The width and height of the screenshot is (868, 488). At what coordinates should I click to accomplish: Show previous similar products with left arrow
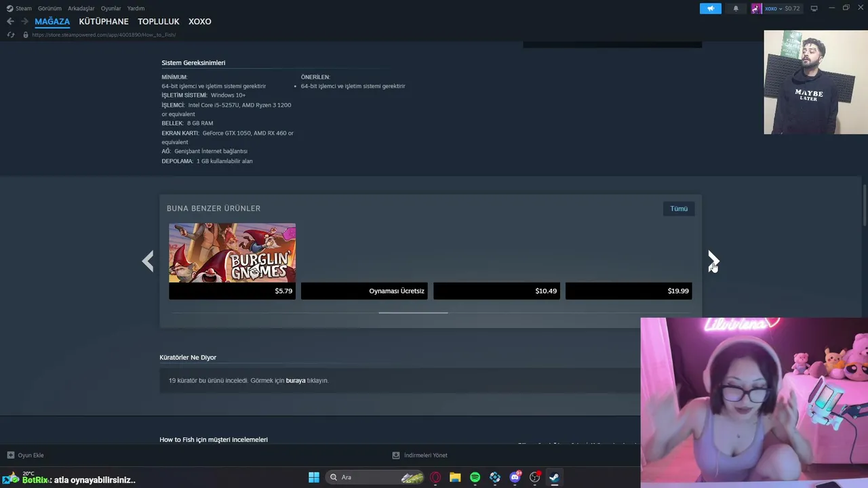pyautogui.click(x=148, y=261)
